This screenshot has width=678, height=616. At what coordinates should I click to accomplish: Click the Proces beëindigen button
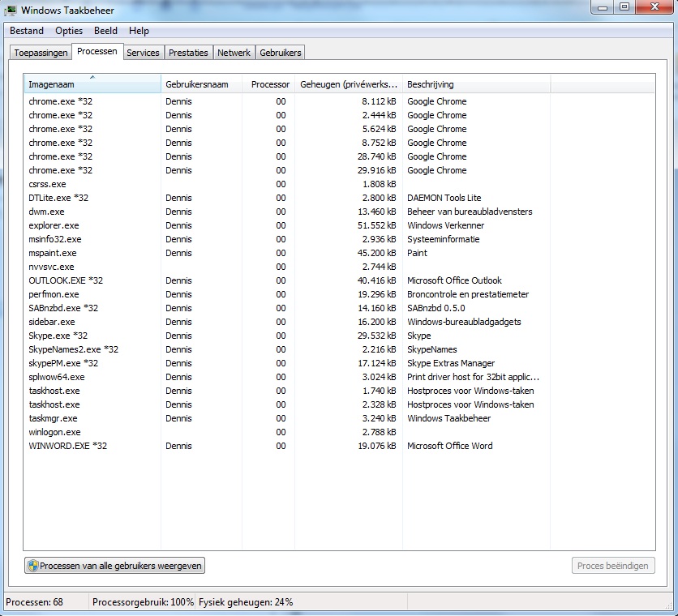pyautogui.click(x=613, y=565)
